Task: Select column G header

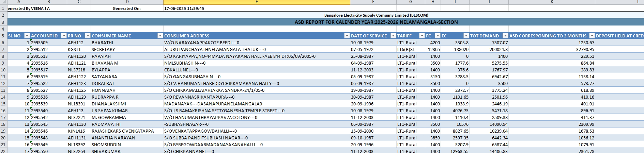Action: pyautogui.click(x=411, y=2)
